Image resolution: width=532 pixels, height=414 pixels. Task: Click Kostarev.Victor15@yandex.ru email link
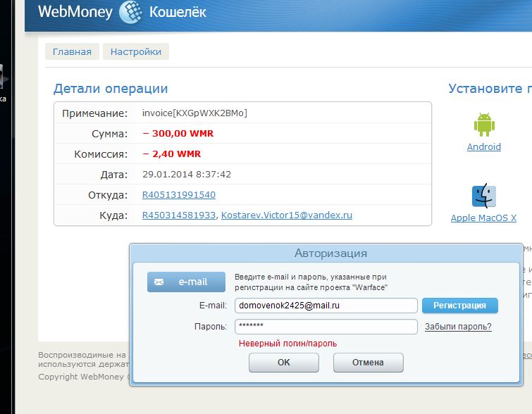(x=287, y=215)
